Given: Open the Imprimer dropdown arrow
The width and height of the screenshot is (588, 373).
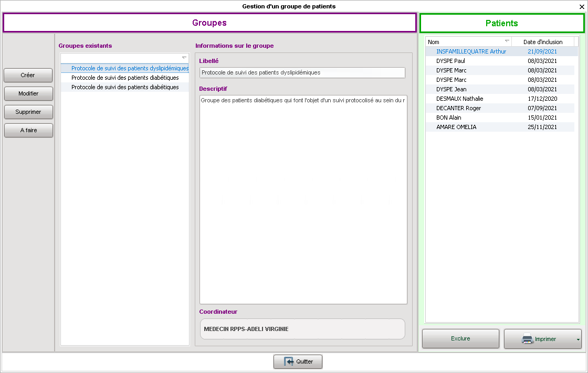Looking at the screenshot, I should pos(578,339).
